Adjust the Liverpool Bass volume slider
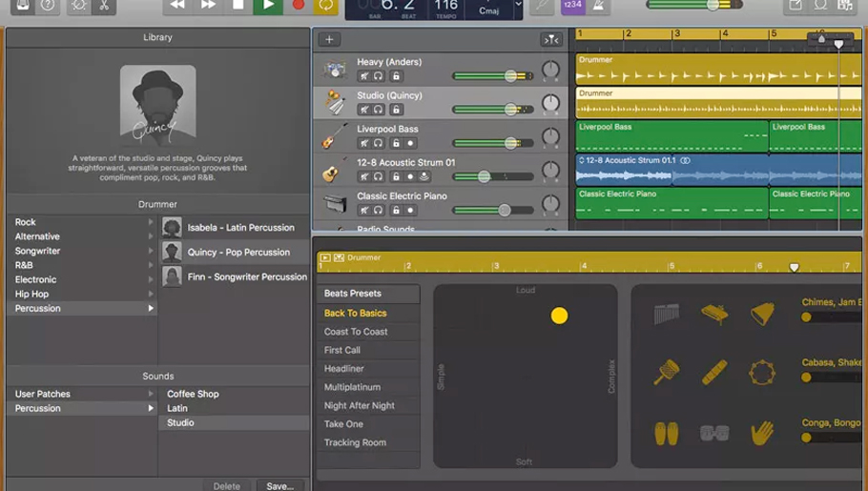The image size is (868, 491). click(x=511, y=143)
